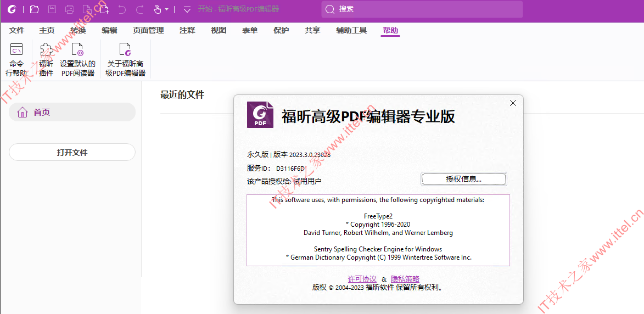Click 'David Turner, Robert Wilhelm' credits line
This screenshot has width=644, height=314.
(378, 233)
